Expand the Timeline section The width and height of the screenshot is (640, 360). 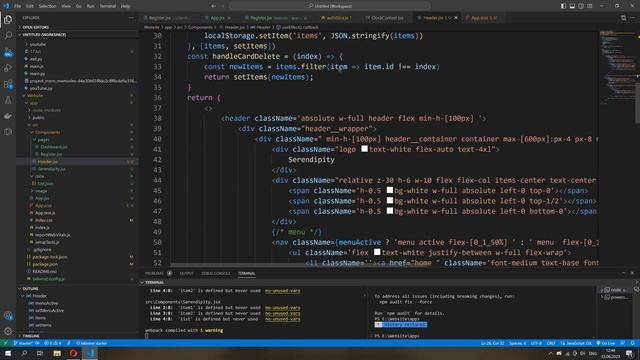[x=78, y=336]
